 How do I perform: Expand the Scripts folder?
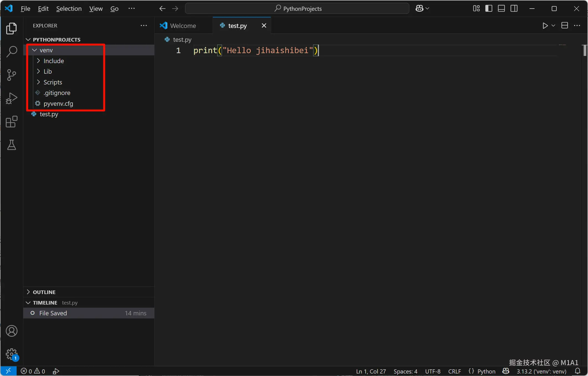[x=53, y=82]
